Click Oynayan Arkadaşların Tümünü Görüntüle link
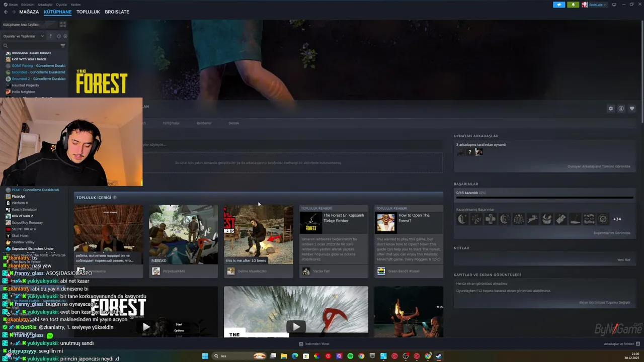Image resolution: width=644 pixels, height=362 pixels. (599, 166)
